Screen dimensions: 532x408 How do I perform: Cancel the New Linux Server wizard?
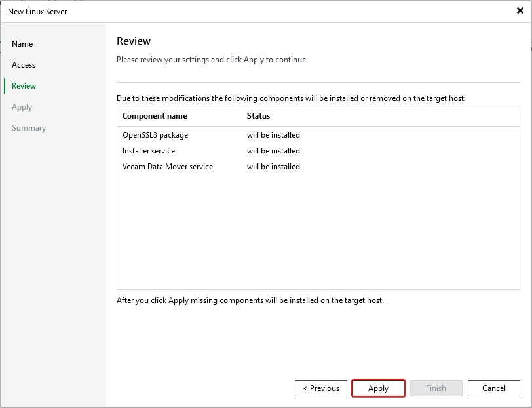[x=493, y=388]
